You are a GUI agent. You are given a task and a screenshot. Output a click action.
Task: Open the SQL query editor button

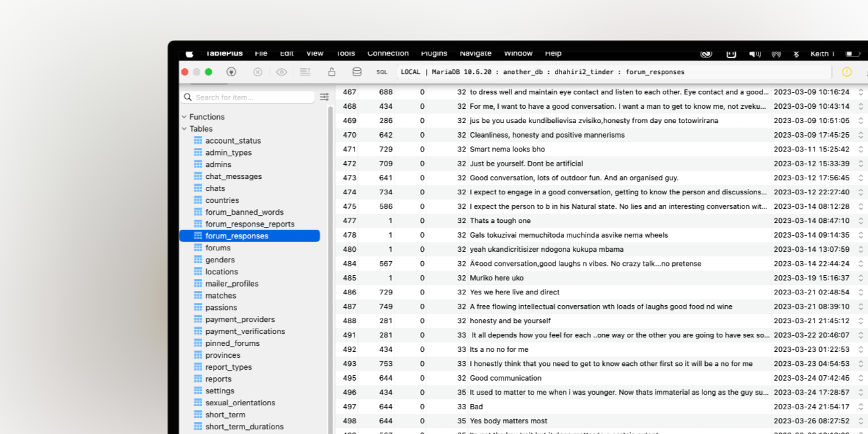[x=382, y=72]
